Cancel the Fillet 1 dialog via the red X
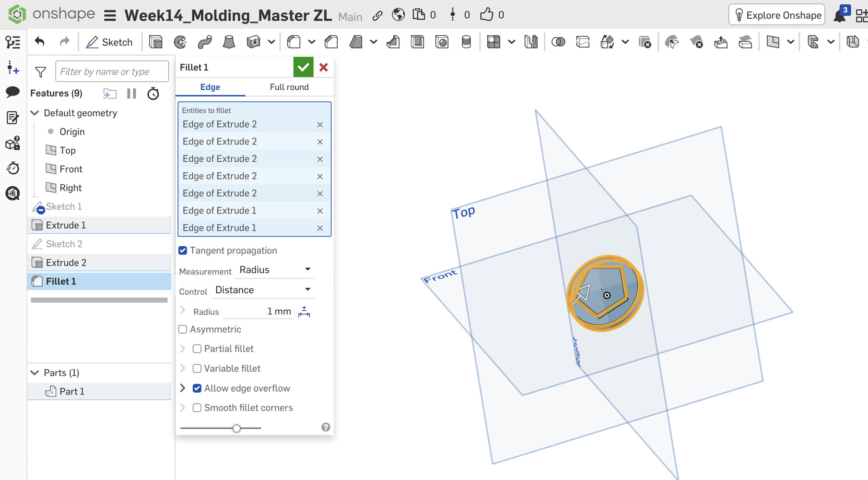Image resolution: width=868 pixels, height=480 pixels. coord(324,67)
